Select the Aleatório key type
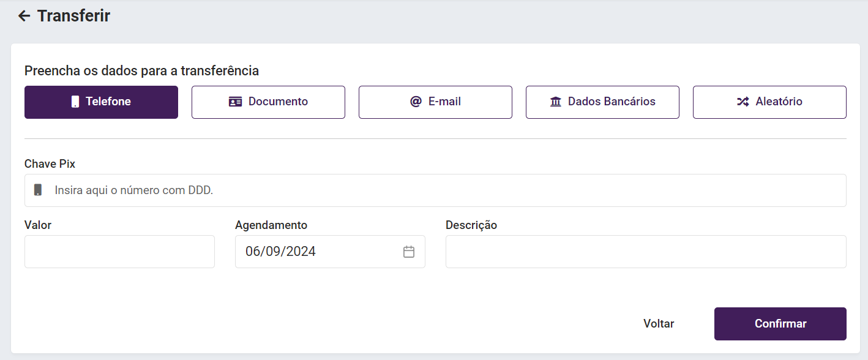868x360 pixels. (x=769, y=102)
